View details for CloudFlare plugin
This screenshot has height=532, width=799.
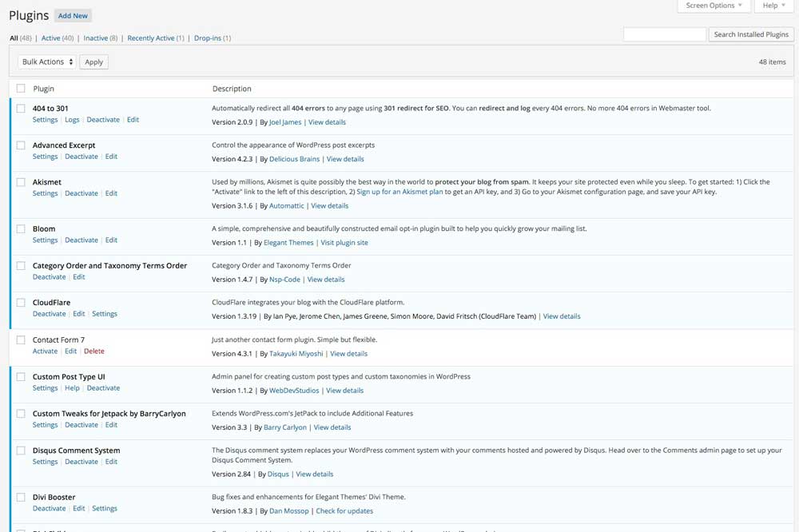tap(562, 316)
